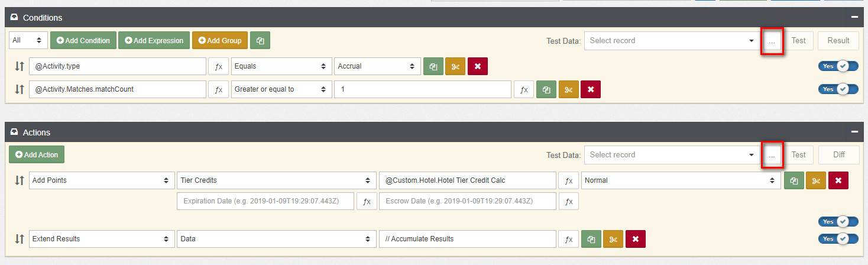868x265 pixels.
Task: Open fx editor for Expiration Date field
Action: click(367, 201)
